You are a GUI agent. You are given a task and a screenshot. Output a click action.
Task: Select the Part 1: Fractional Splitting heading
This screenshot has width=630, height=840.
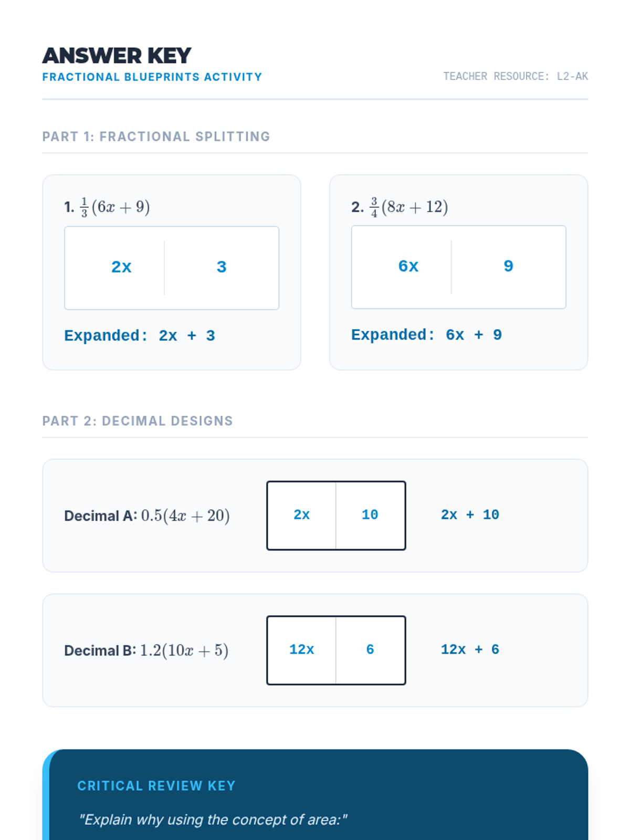click(156, 136)
